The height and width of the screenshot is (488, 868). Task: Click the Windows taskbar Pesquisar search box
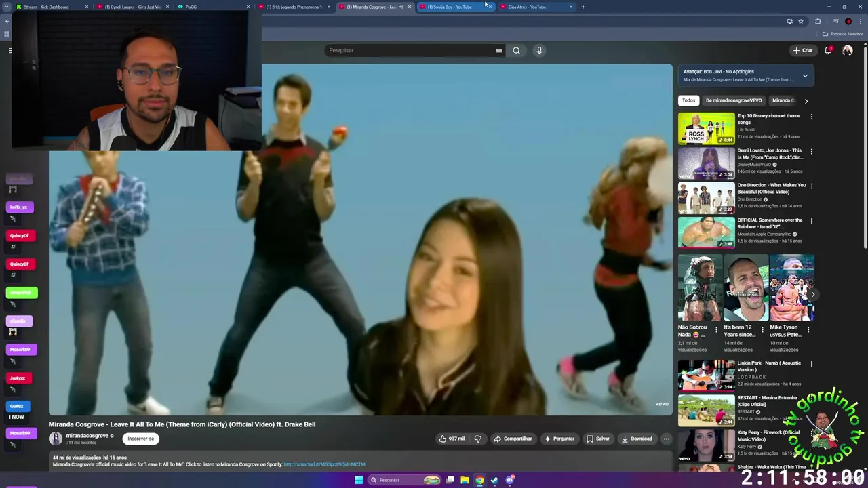click(x=405, y=480)
